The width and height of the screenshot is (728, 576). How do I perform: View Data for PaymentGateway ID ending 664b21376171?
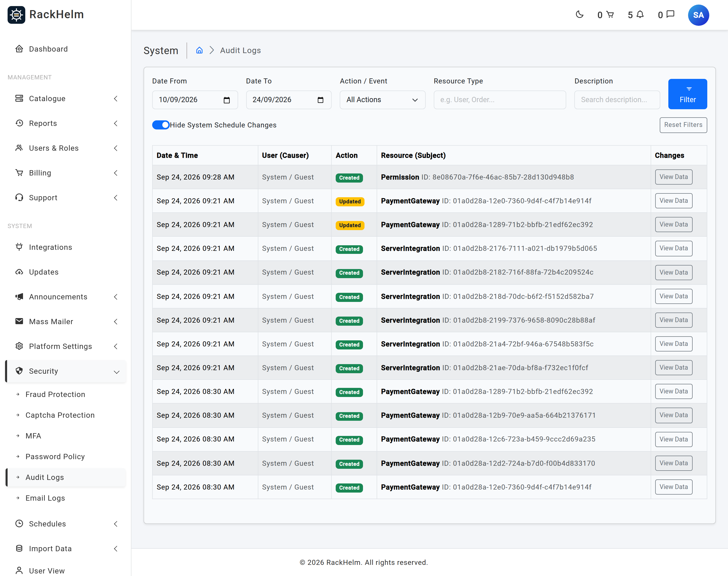click(673, 415)
